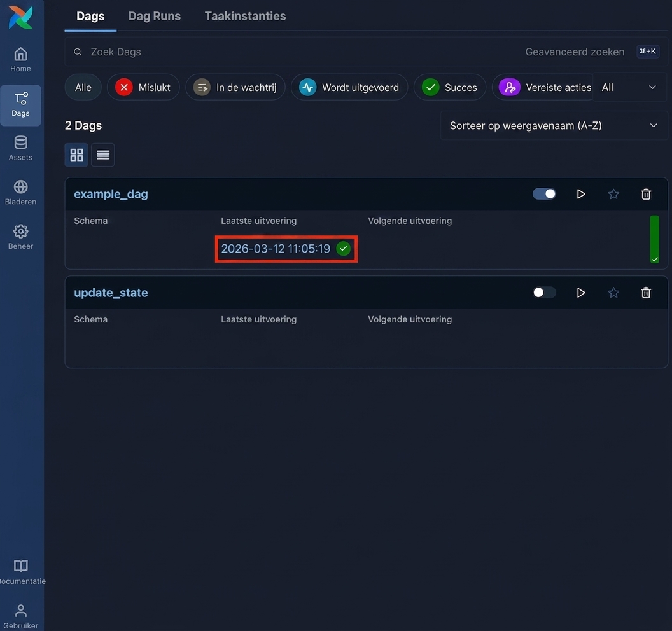The image size is (672, 631).
Task: Favorite example_dag with star icon
Action: coord(613,194)
